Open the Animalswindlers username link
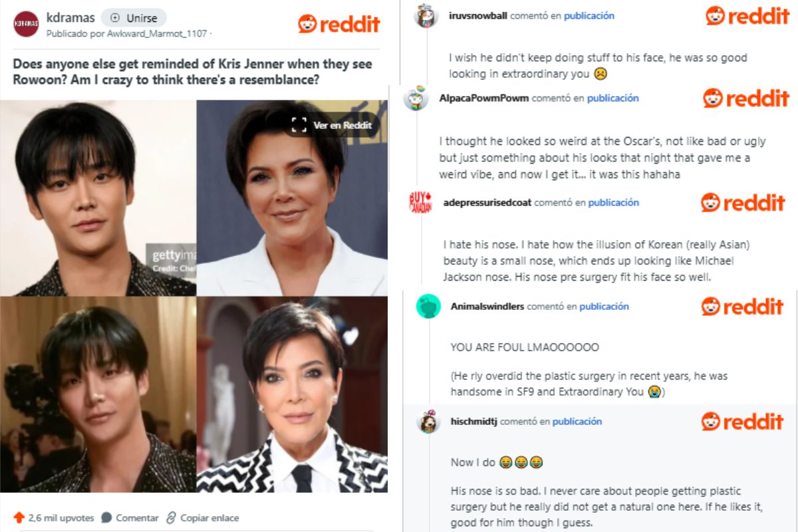Screen dimensions: 798x532 pyautogui.click(x=487, y=307)
